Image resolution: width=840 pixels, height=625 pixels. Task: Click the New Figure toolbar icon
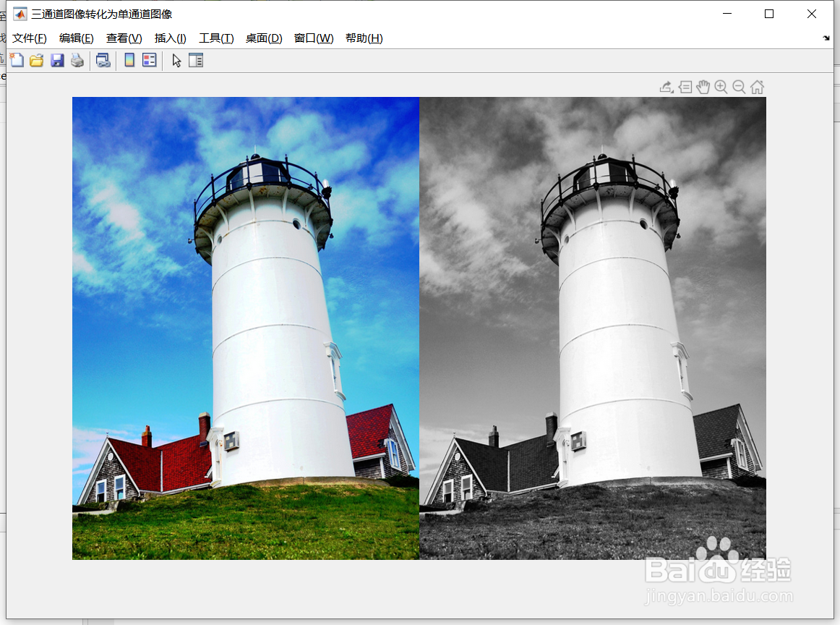point(17,61)
